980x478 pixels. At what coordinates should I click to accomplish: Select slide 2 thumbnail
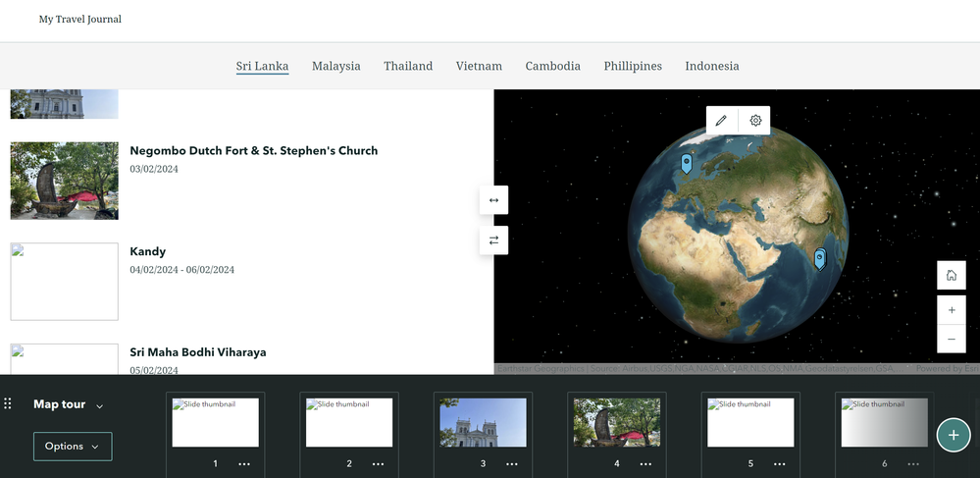pos(349,422)
